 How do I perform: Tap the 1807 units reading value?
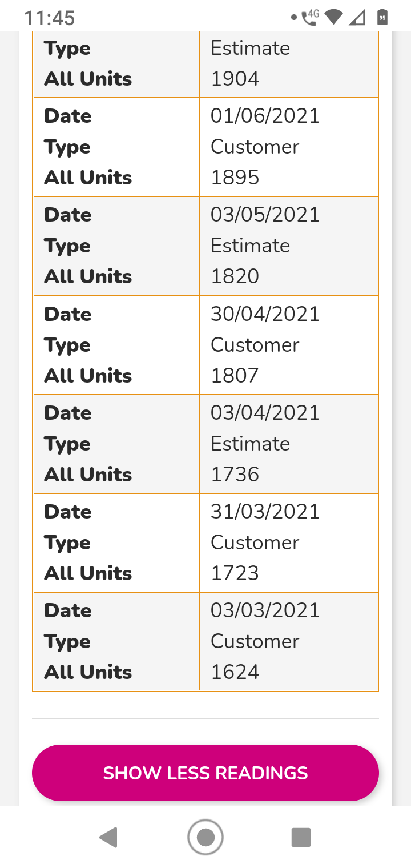tap(235, 376)
